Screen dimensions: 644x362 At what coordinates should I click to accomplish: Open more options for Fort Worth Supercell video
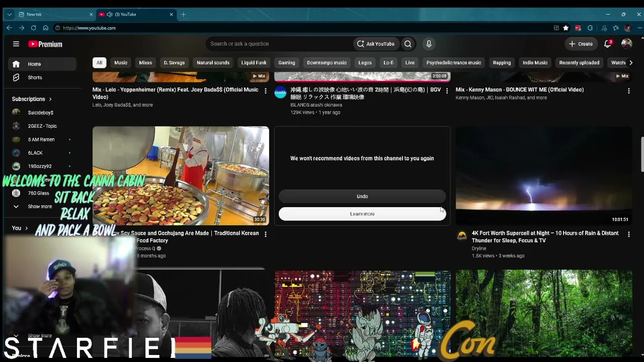[x=628, y=234]
